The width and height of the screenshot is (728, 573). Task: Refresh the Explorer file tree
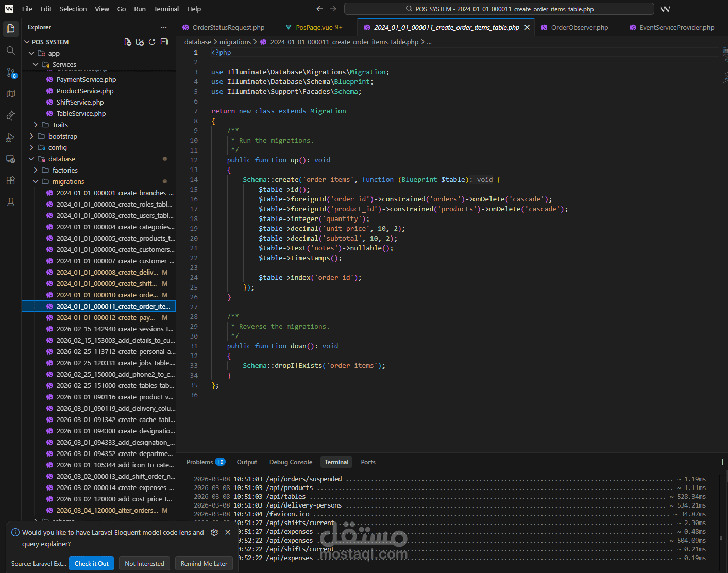click(x=152, y=42)
